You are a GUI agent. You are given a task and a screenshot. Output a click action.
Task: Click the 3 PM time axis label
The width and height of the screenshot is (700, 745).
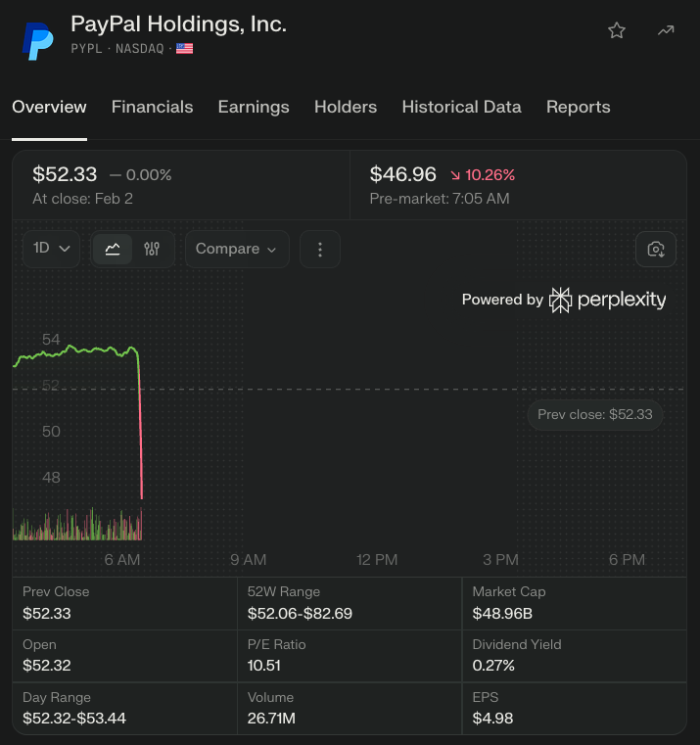pyautogui.click(x=501, y=560)
